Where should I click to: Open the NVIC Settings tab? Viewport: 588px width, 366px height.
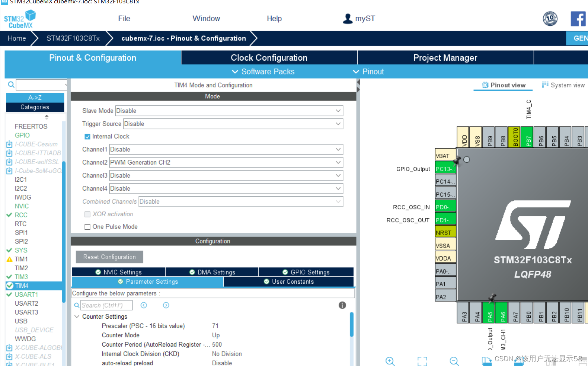119,272
